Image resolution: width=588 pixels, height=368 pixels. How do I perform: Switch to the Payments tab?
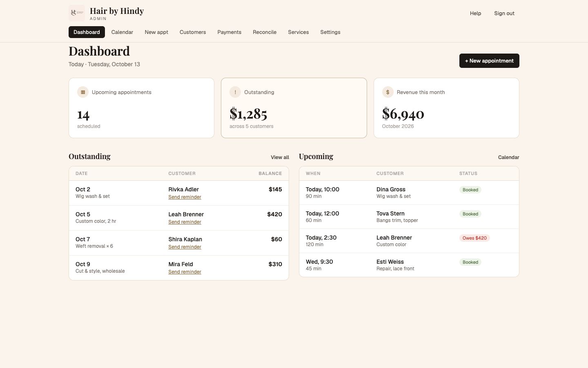[229, 32]
